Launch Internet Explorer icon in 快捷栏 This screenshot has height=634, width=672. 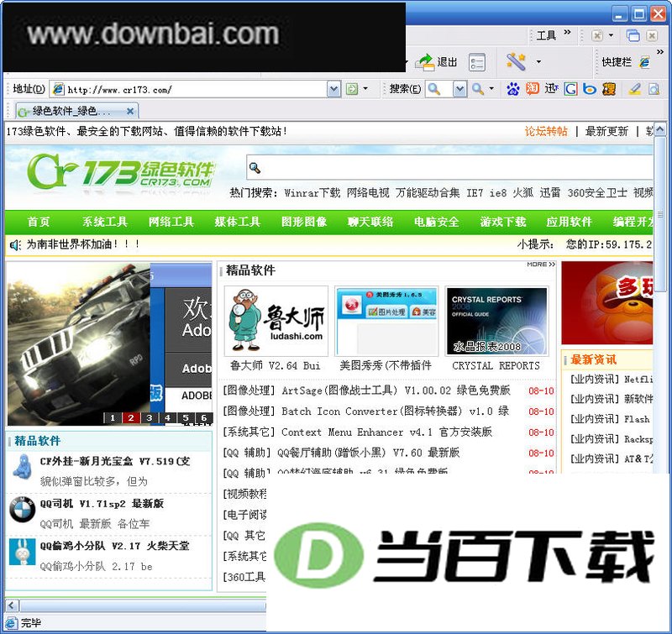(644, 62)
